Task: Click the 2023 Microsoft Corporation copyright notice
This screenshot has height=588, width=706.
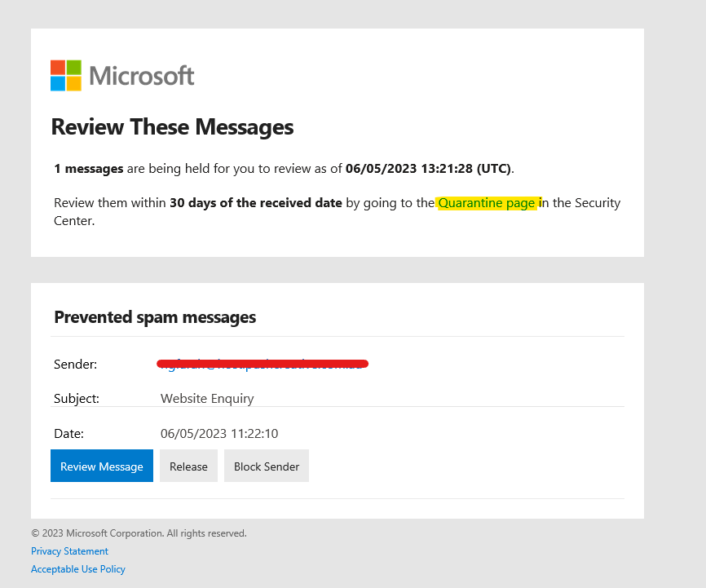Action: pyautogui.click(x=138, y=533)
